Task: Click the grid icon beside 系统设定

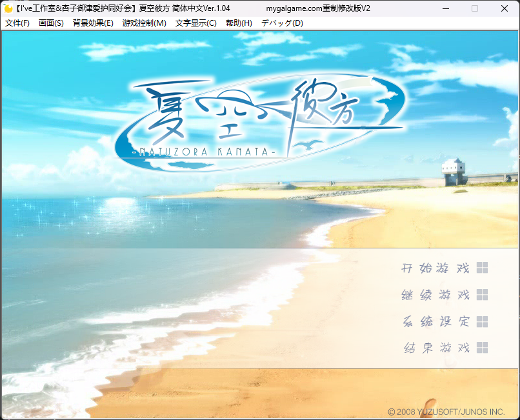Action: point(482,321)
